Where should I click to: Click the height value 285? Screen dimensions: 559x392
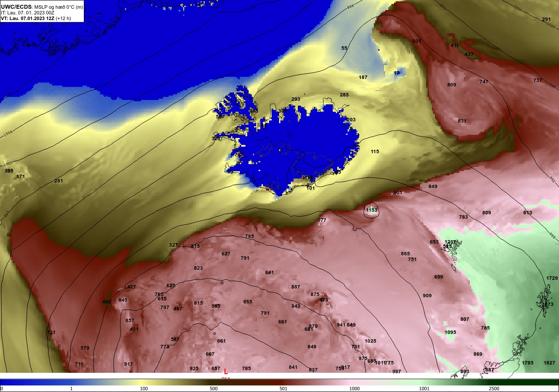[x=344, y=95]
